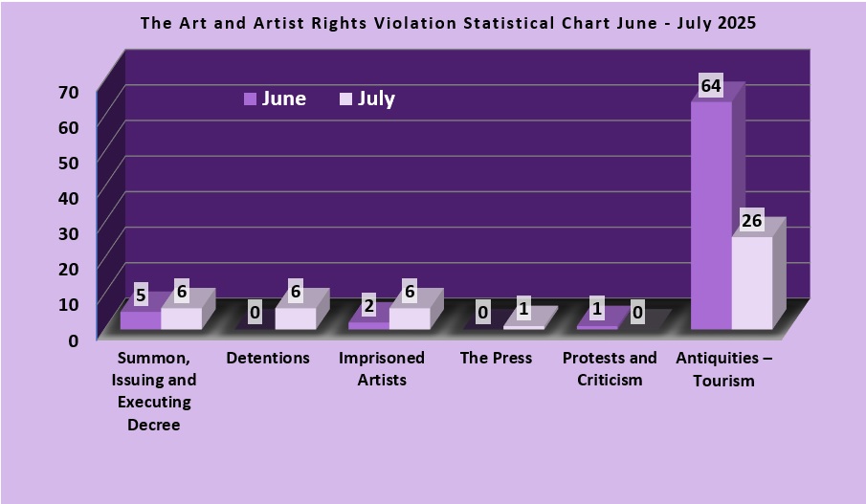Click the Detentions category label
This screenshot has height=504, width=866.
(x=268, y=359)
